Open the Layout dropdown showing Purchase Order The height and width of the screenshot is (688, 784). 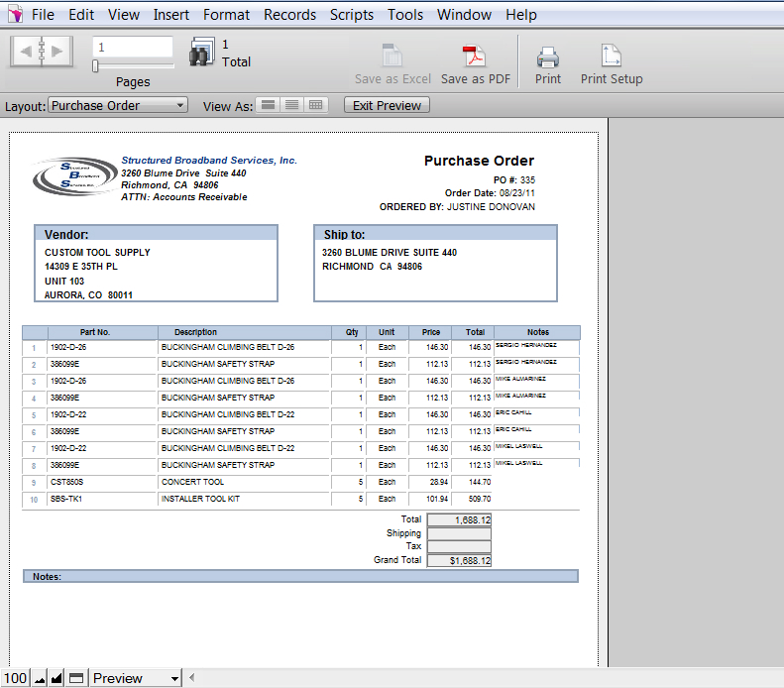pos(118,105)
